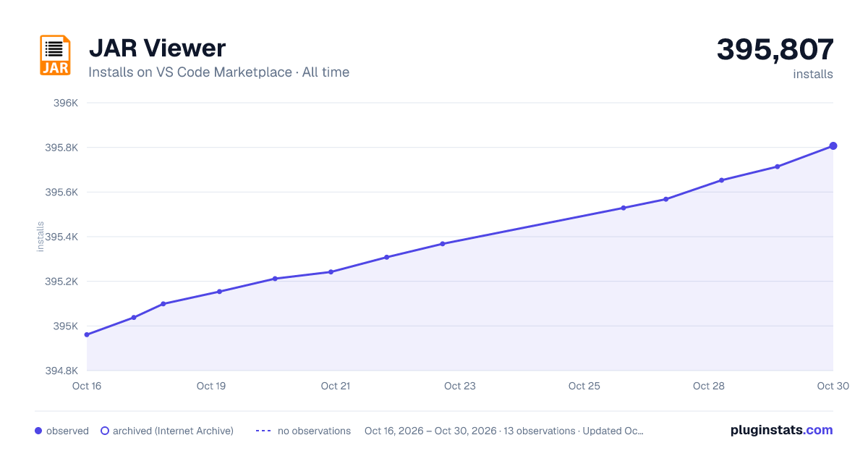Click the data point near Oct 28
Screen dimensions: 868x456
tap(721, 180)
